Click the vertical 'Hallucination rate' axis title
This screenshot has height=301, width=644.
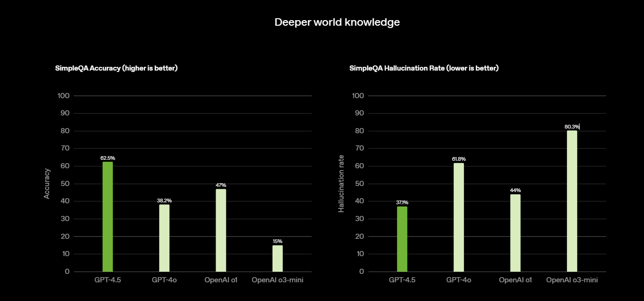(341, 184)
